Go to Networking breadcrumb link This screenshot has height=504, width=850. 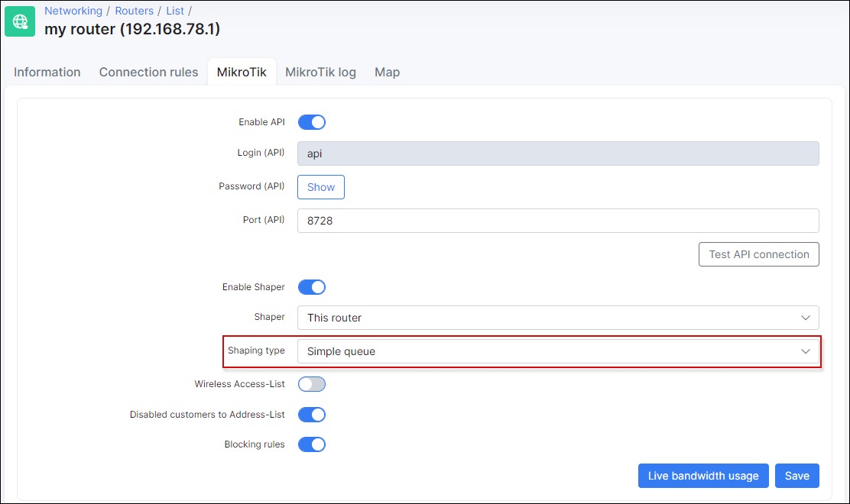pyautogui.click(x=73, y=11)
